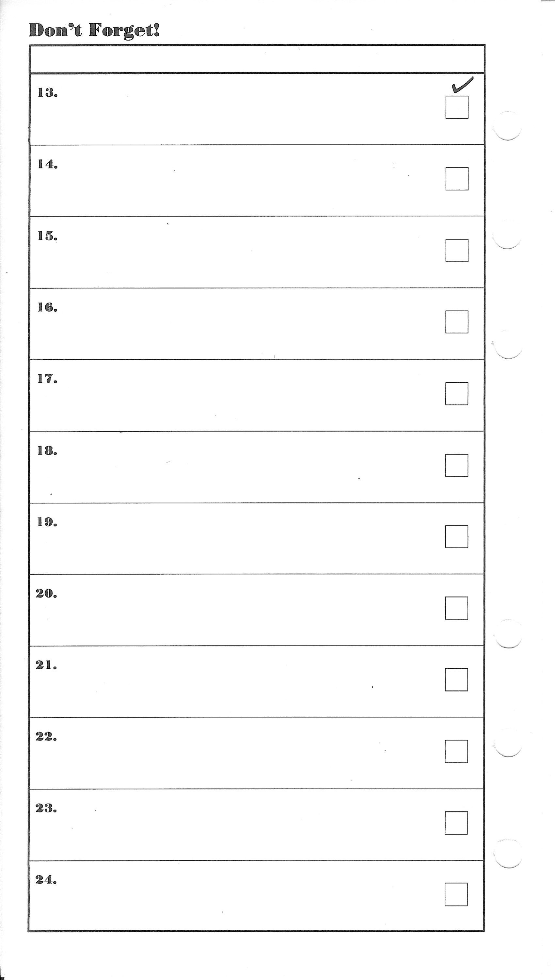Click the checkmark symbol above the checkbox column

[x=462, y=85]
